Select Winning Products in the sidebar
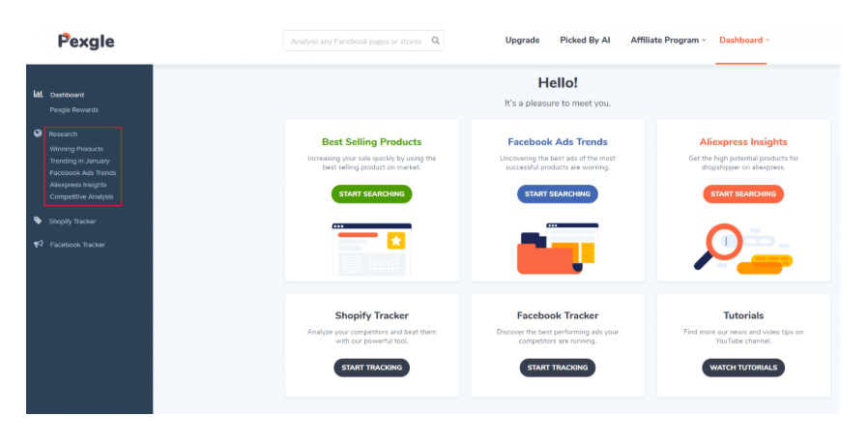868x445 pixels. [76, 149]
